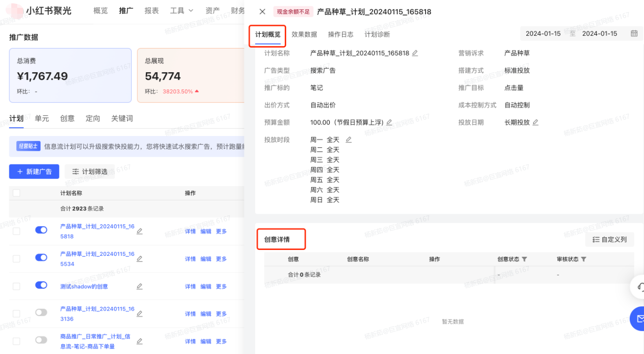
Task: Close the plan detail drawer
Action: pyautogui.click(x=263, y=12)
